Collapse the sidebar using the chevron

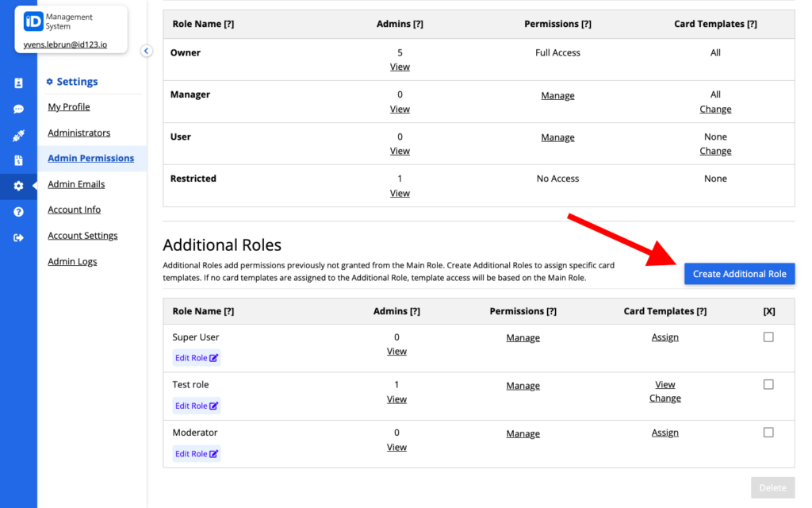coord(146,50)
